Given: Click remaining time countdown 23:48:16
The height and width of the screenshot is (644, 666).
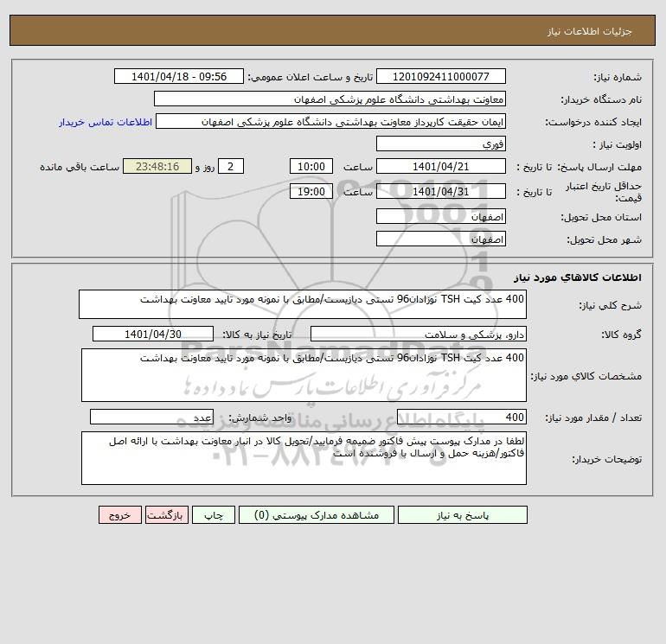Looking at the screenshot, I should coord(157,167).
